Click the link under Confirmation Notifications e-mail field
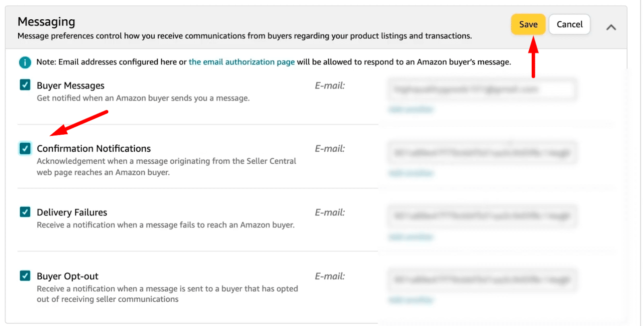The height and width of the screenshot is (326, 644). tap(411, 173)
